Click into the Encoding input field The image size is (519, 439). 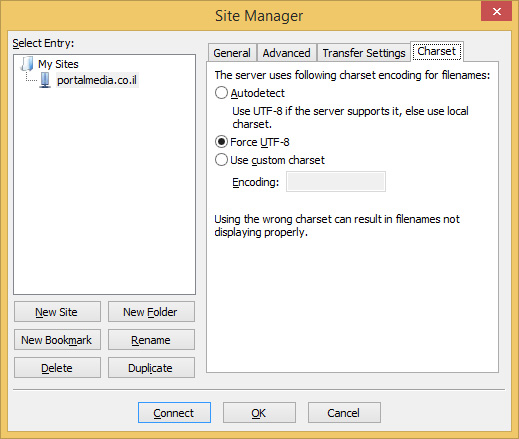(x=336, y=182)
